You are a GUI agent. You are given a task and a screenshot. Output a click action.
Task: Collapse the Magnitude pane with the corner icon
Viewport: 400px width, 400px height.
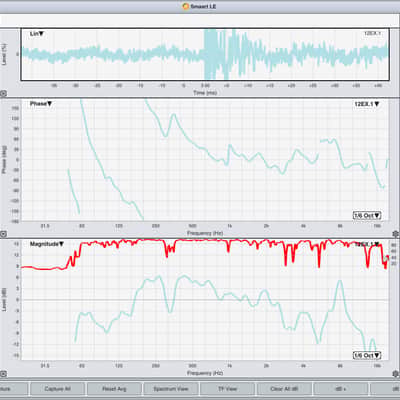pos(3,374)
